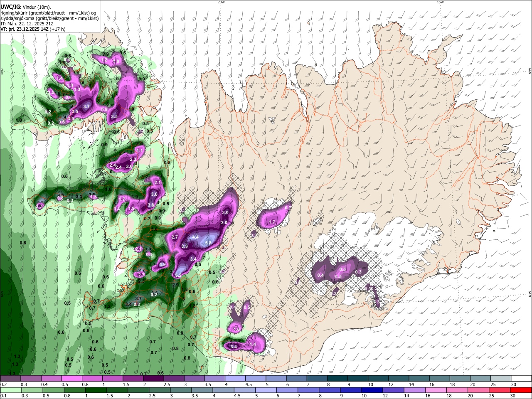532x399 pixels.
Task: Click the darkest green 1 mm swatch in lower legend
Action: point(96,390)
